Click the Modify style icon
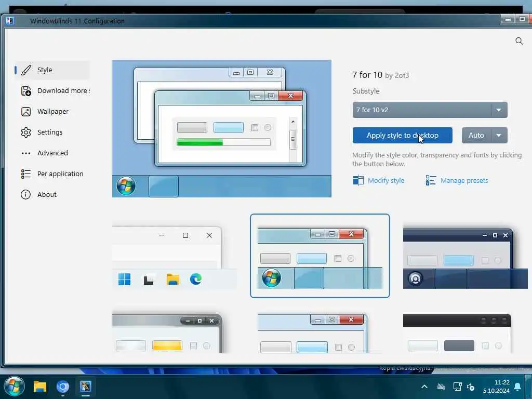 (x=358, y=180)
